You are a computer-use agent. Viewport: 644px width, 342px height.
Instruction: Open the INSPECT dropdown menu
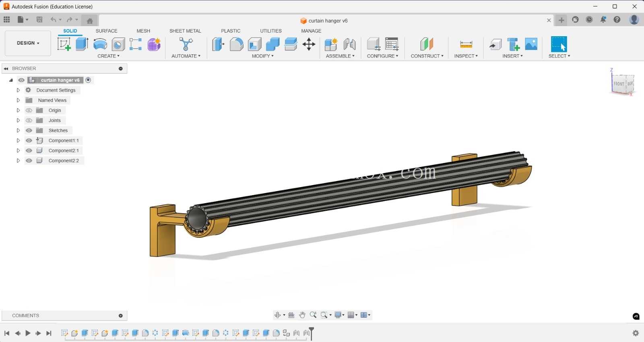click(466, 56)
